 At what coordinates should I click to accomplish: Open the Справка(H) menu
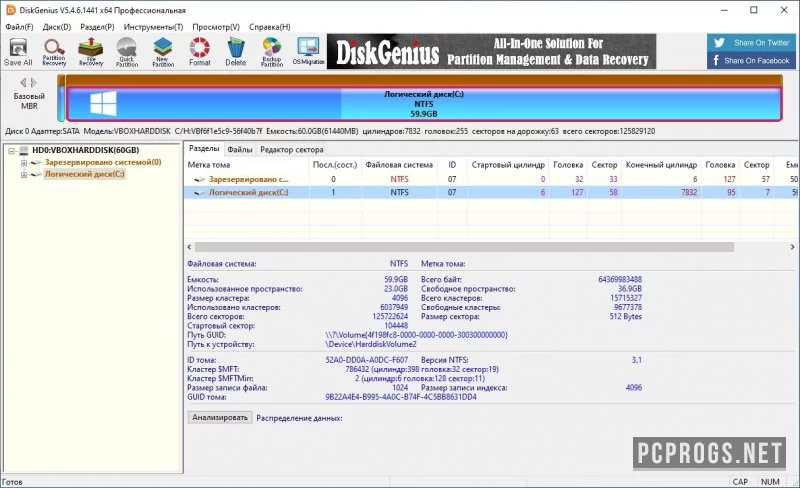coord(269,27)
